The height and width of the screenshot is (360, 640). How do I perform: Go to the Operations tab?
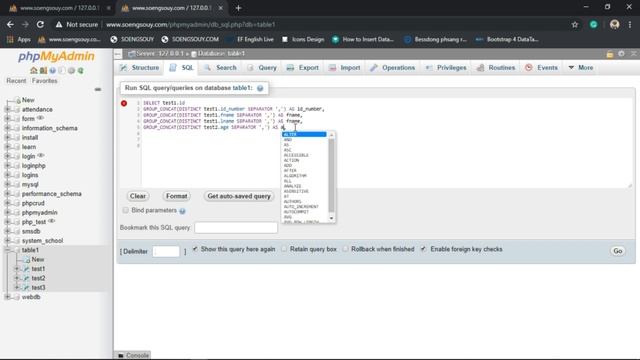[x=393, y=68]
